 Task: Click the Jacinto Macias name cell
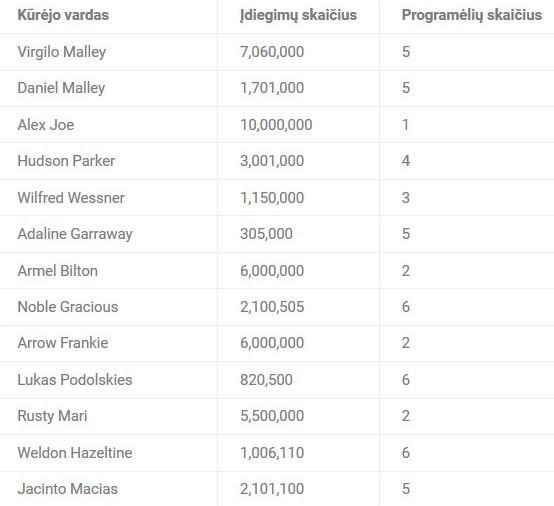click(68, 489)
